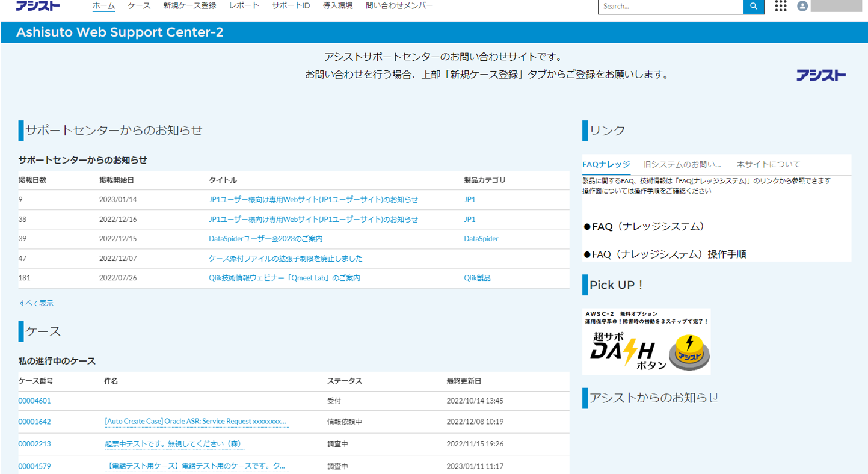Open the DataSpiderユーザー会2023のご案内 notice

point(265,239)
